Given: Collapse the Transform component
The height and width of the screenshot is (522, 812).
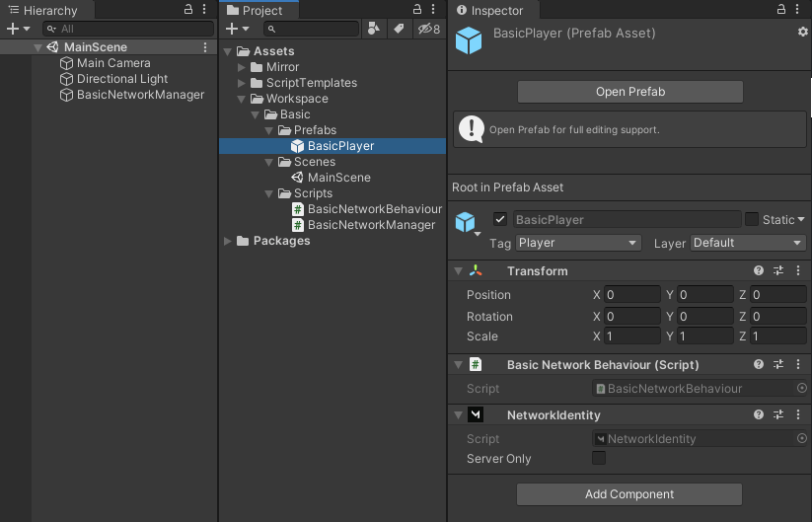Looking at the screenshot, I should pyautogui.click(x=459, y=270).
